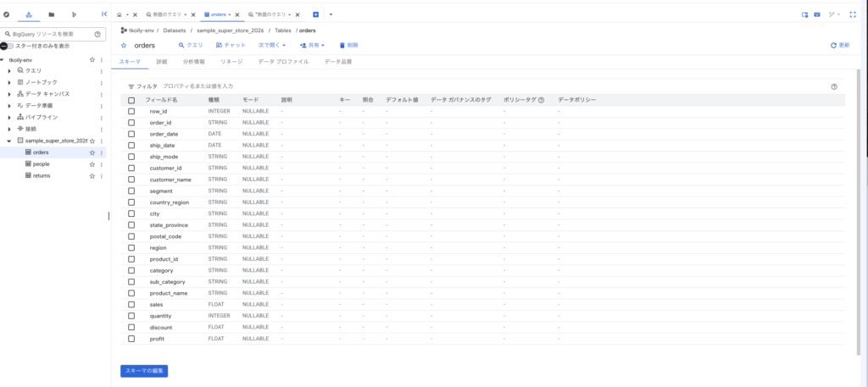This screenshot has height=387, width=868.
Task: Switch to the 詳細 tab
Action: (x=162, y=62)
